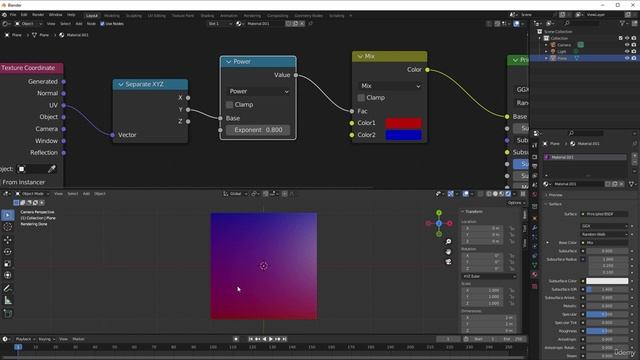Select the Rotate tool in viewport toolbar
Image resolution: width=640 pixels, height=360 pixels.
[8, 252]
